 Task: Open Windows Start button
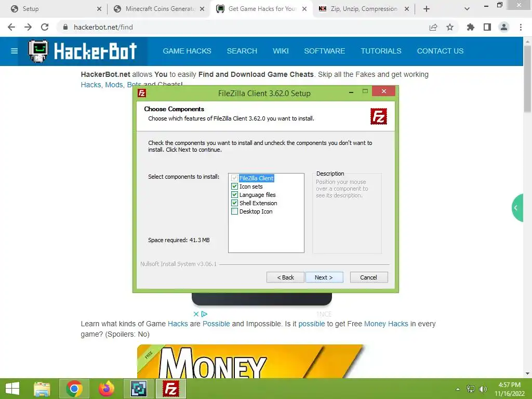(x=12, y=389)
